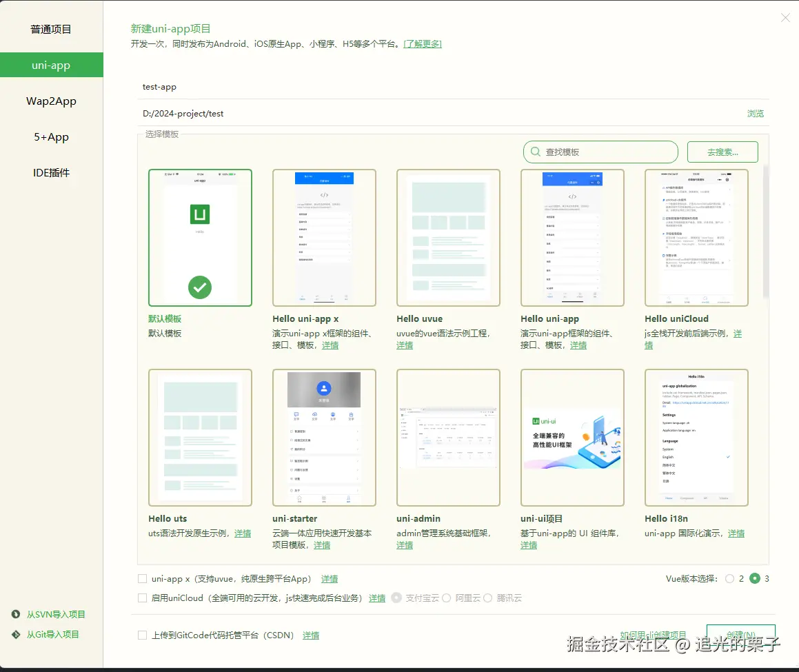
Task: Open 详情 link for Hello uvue
Action: click(x=405, y=345)
